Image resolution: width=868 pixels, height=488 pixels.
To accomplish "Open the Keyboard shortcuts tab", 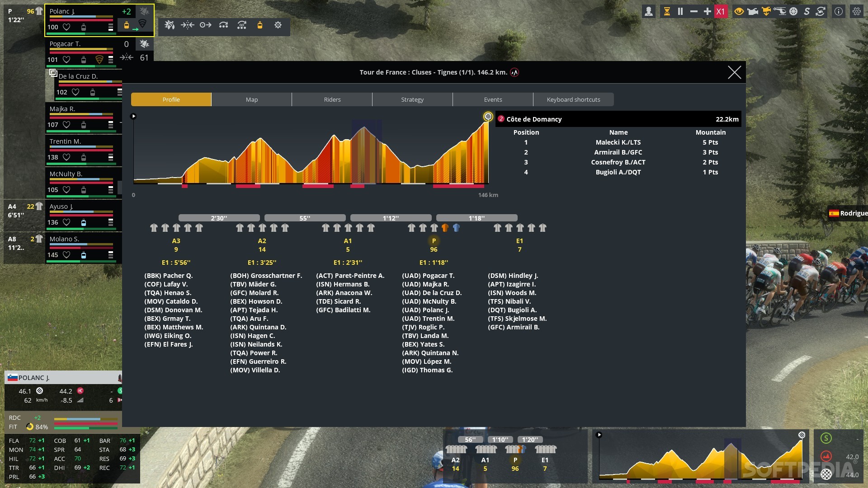I will [x=574, y=99].
